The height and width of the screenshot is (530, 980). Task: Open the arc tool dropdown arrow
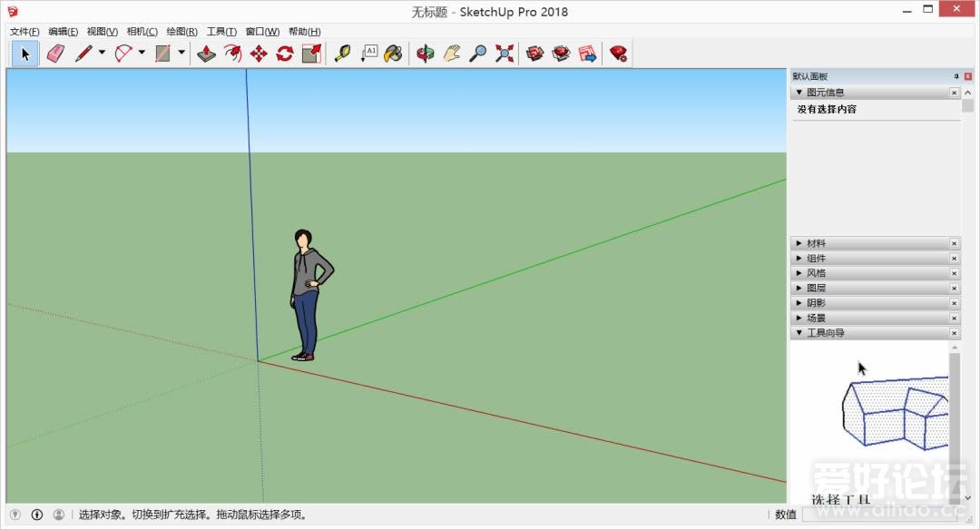pyautogui.click(x=142, y=53)
